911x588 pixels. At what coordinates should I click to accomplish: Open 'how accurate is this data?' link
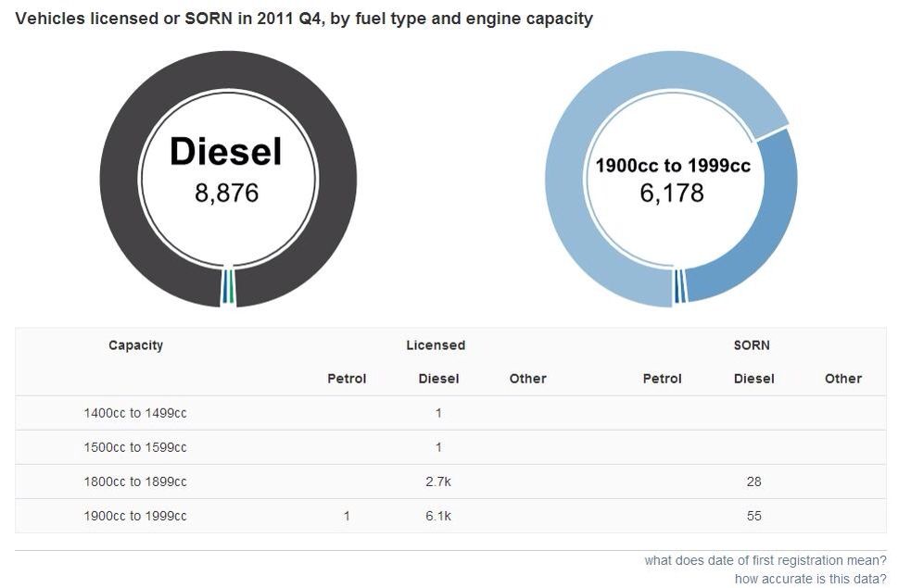[810, 579]
